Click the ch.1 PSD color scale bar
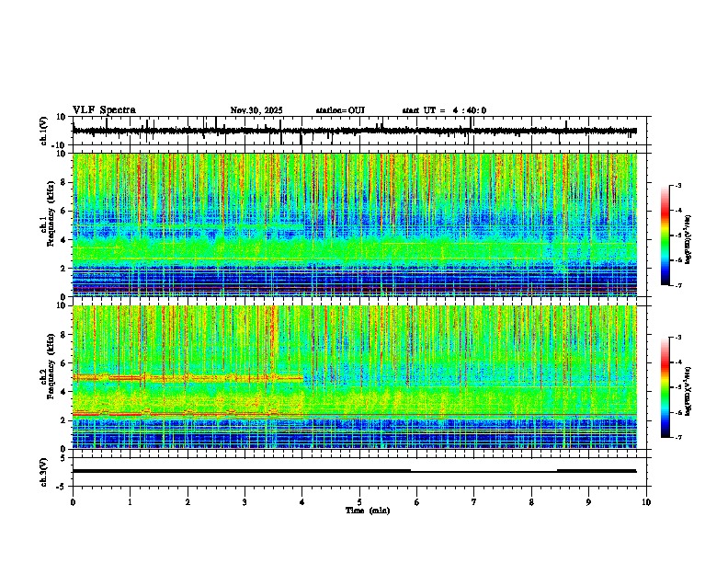 click(665, 236)
